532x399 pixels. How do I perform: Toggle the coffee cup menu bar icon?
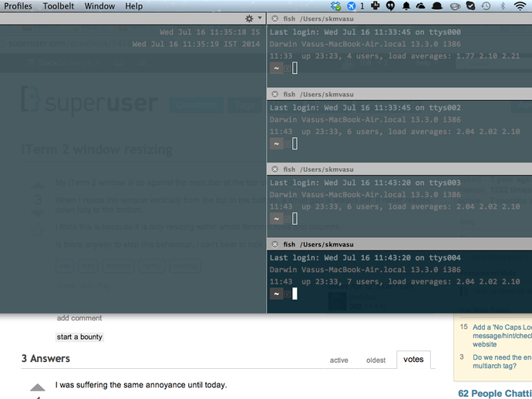click(x=455, y=6)
